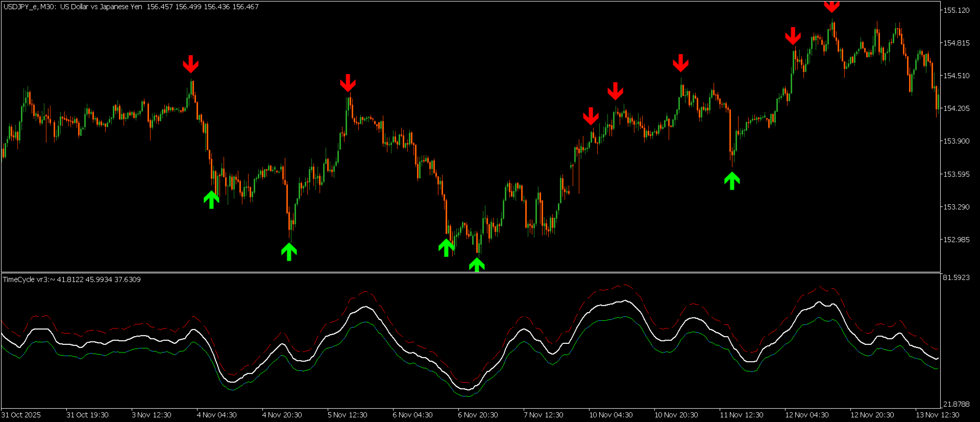
Task: Click the 31 Oct 2025 time label
Action: pos(21,415)
